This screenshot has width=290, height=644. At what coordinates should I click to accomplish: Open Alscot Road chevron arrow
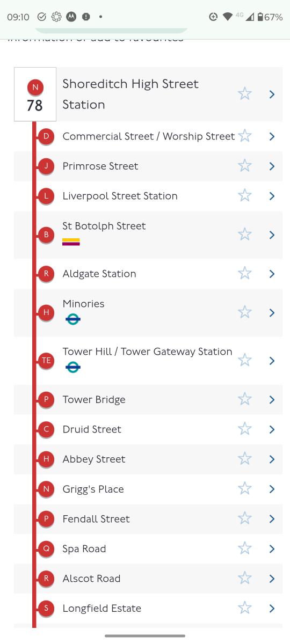pyautogui.click(x=272, y=579)
